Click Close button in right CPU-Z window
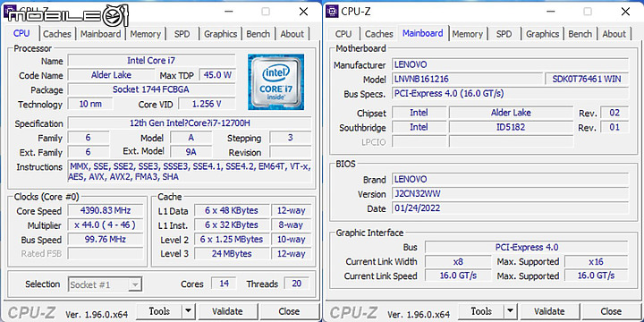This screenshot has width=644, height=322. pos(611,311)
